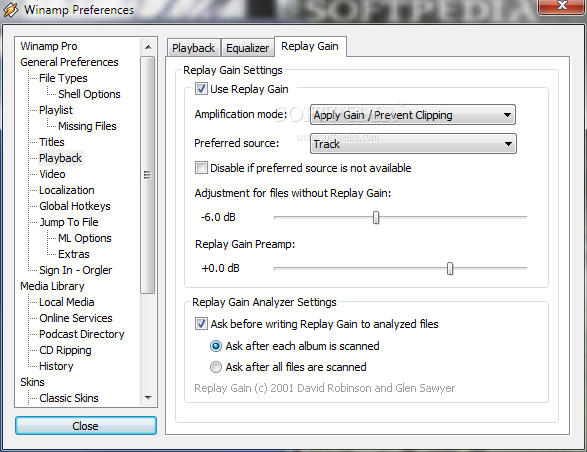Image resolution: width=587 pixels, height=452 pixels.
Task: Click the tree scrollbar down arrow
Action: (148, 398)
